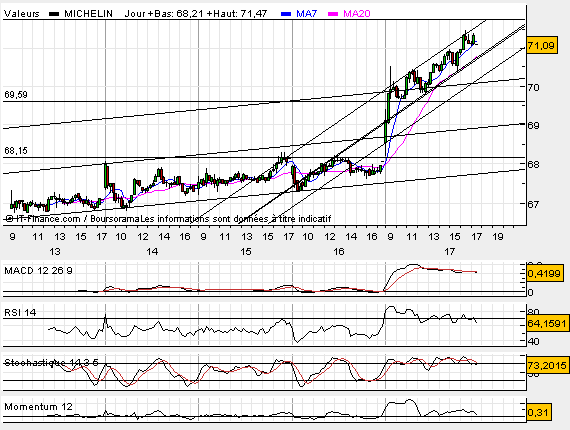
Task: Click the 'Jour' label in the header
Action: (x=135, y=14)
